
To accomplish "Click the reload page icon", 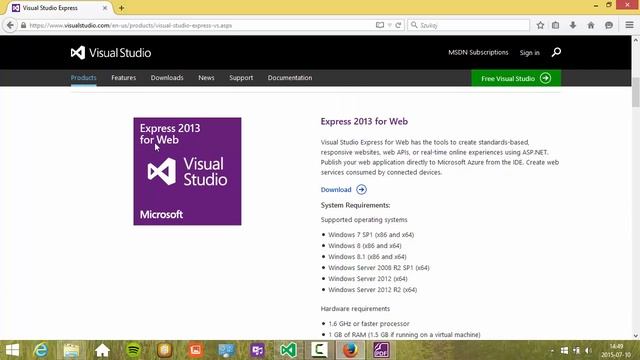I will (398, 25).
